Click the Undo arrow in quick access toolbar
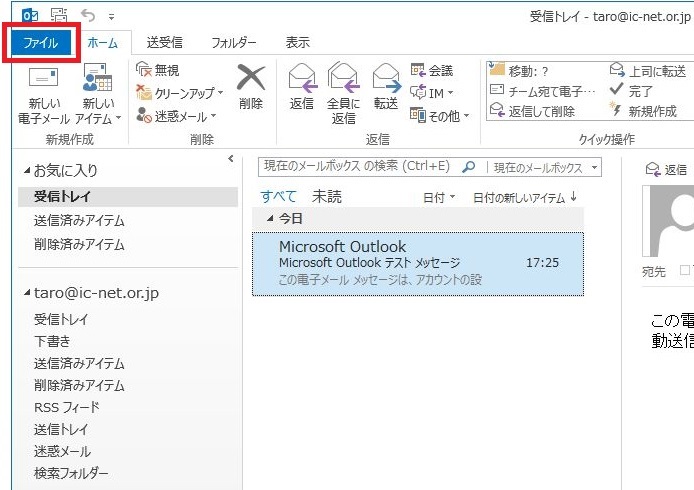 87,16
